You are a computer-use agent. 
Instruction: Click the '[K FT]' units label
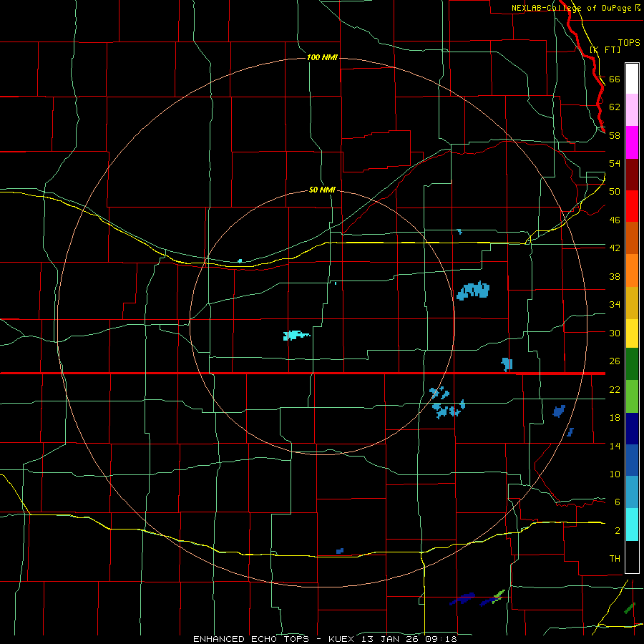(605, 49)
